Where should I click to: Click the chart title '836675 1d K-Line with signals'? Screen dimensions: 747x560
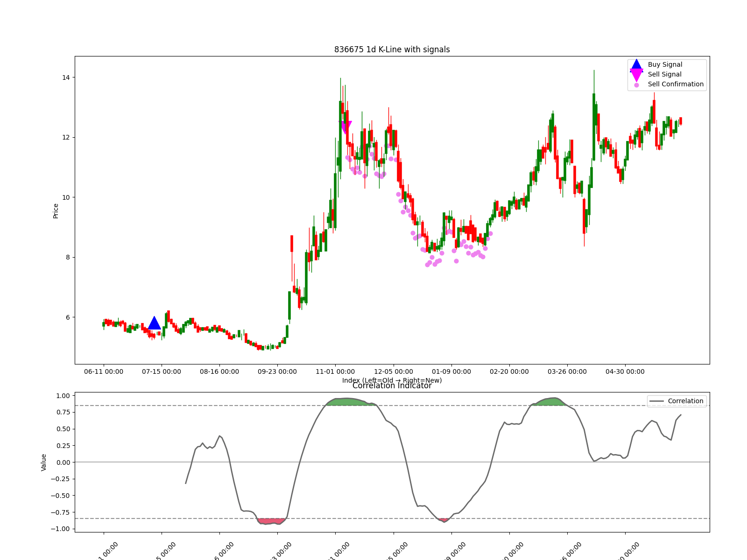pyautogui.click(x=392, y=49)
